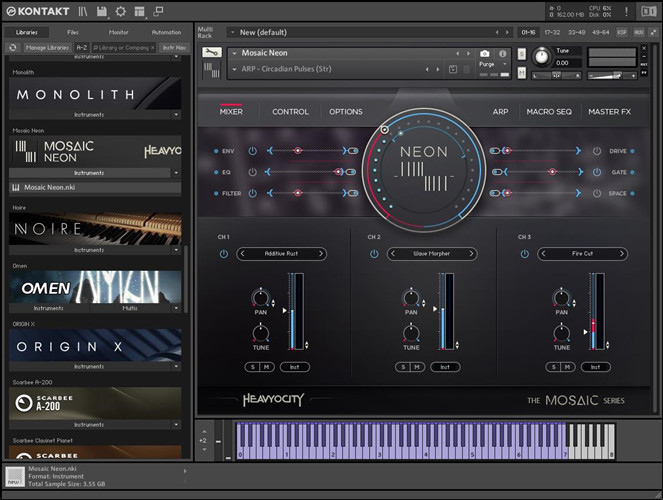The height and width of the screenshot is (500, 663).
Task: Open Mosaic Neon instrument name dropdown
Action: pos(234,53)
